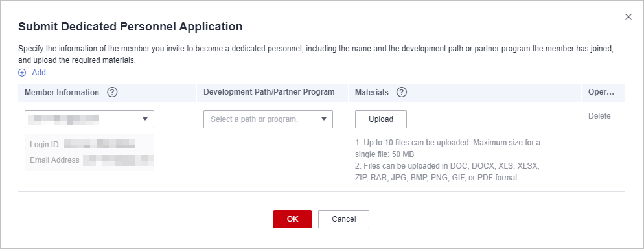
Task: Click the circled plus icon beside Add
Action: (22, 73)
